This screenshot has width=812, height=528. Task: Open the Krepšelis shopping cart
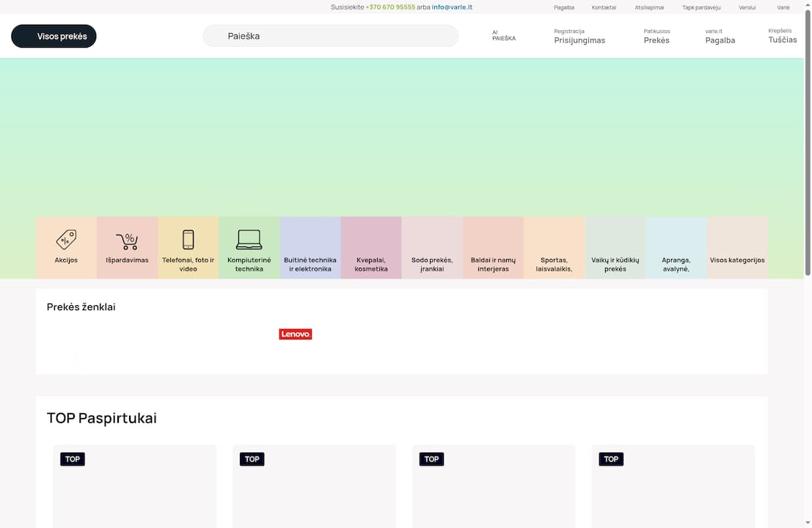782,36
